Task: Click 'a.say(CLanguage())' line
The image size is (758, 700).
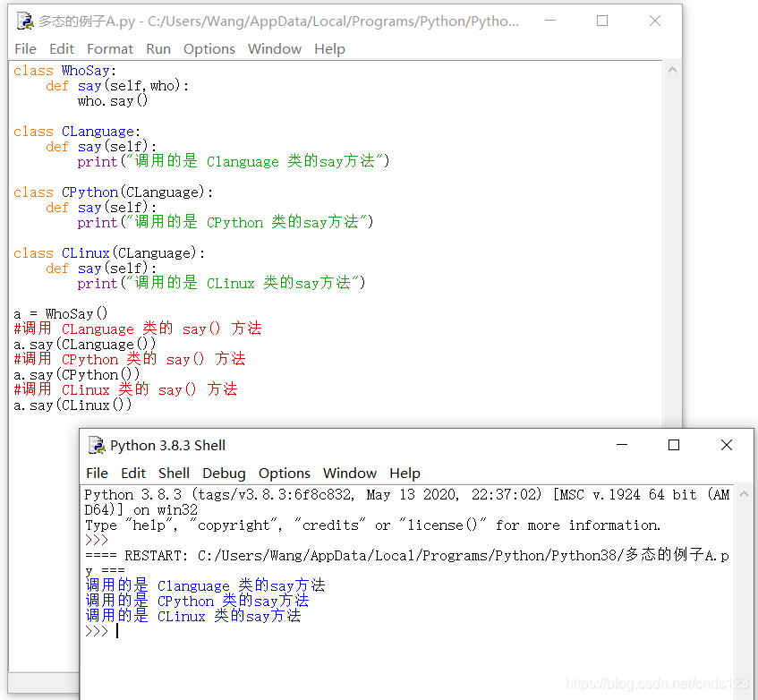Action: [x=85, y=345]
